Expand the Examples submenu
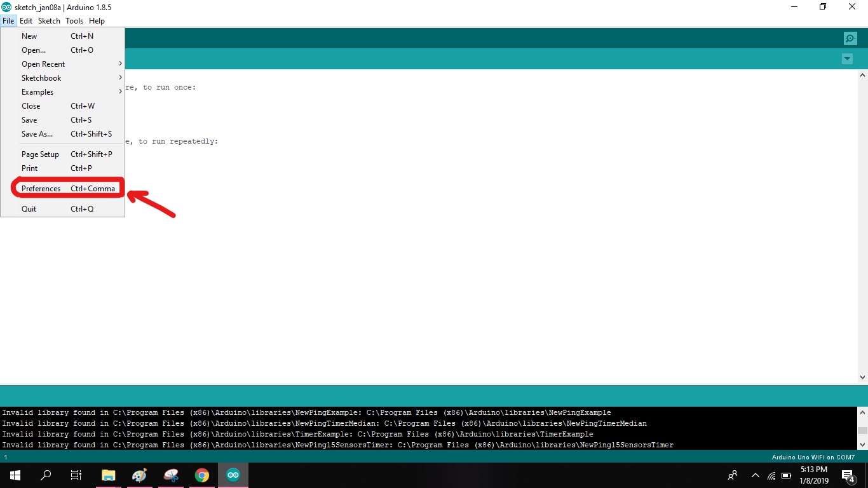The width and height of the screenshot is (868, 488). 62,92
